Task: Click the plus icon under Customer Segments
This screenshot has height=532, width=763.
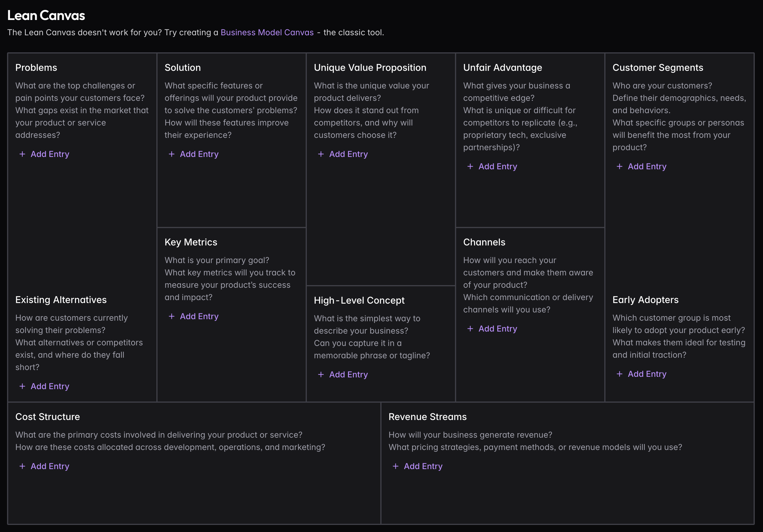Action: tap(620, 166)
